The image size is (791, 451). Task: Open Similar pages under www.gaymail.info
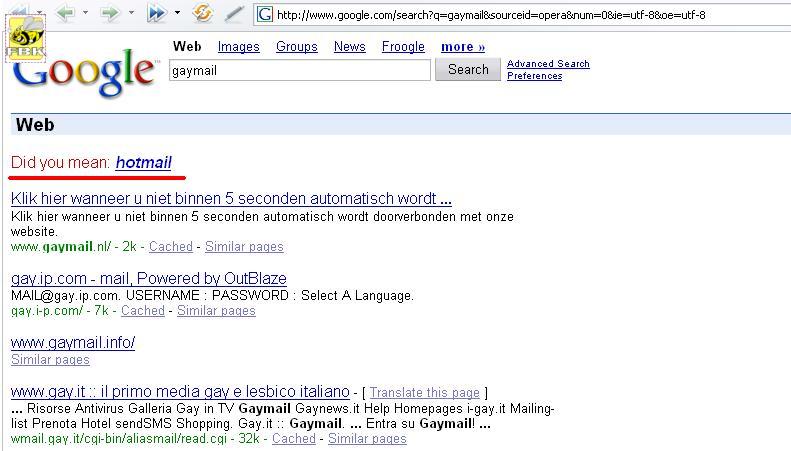50,360
